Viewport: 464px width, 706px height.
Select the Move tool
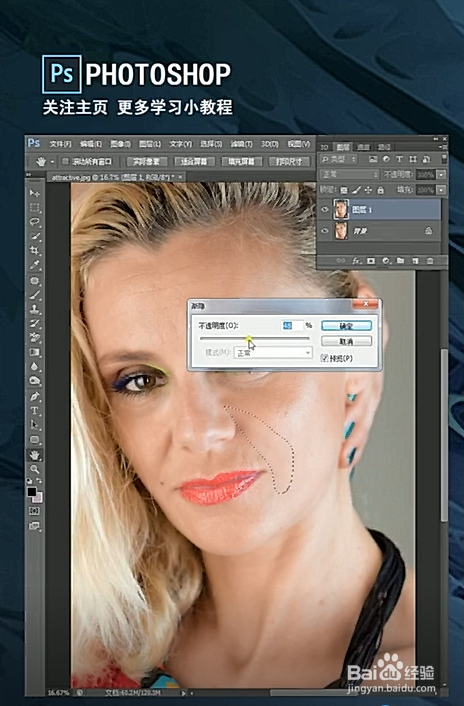(x=35, y=193)
